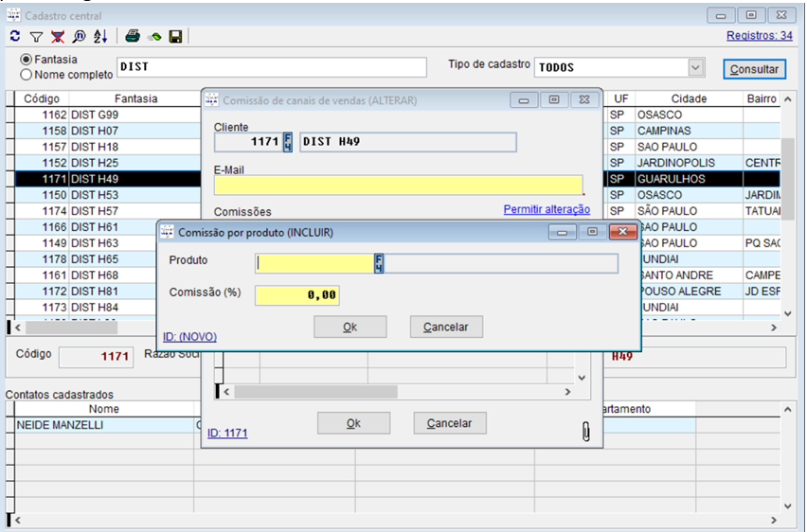
Task: Click the Consultar button
Action: point(754,69)
